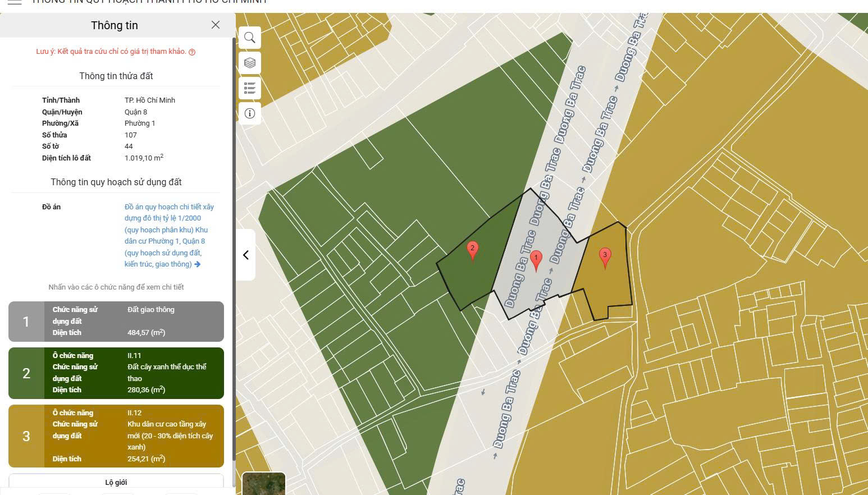This screenshot has width=868, height=495.
Task: Open the map layers panel
Action: [x=250, y=63]
